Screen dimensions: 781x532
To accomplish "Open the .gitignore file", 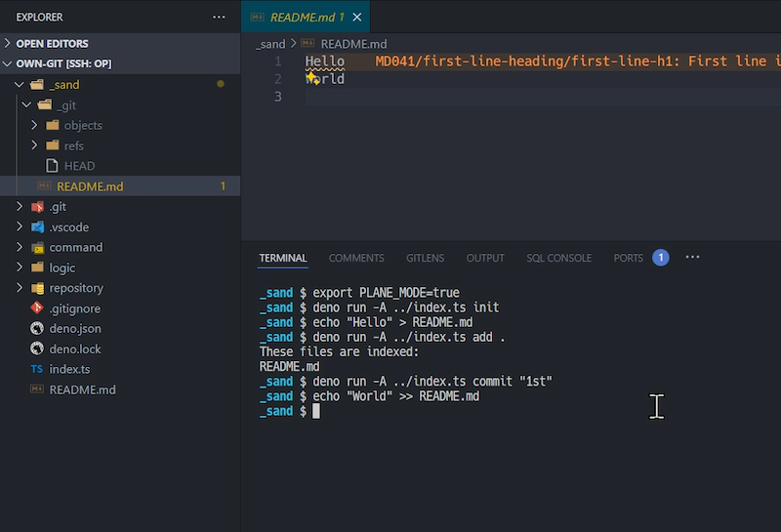I will click(x=74, y=308).
